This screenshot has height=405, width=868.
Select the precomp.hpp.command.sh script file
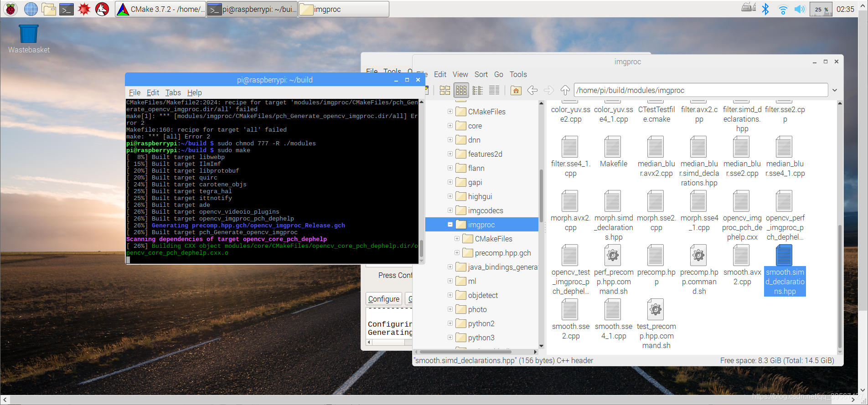coord(699,270)
